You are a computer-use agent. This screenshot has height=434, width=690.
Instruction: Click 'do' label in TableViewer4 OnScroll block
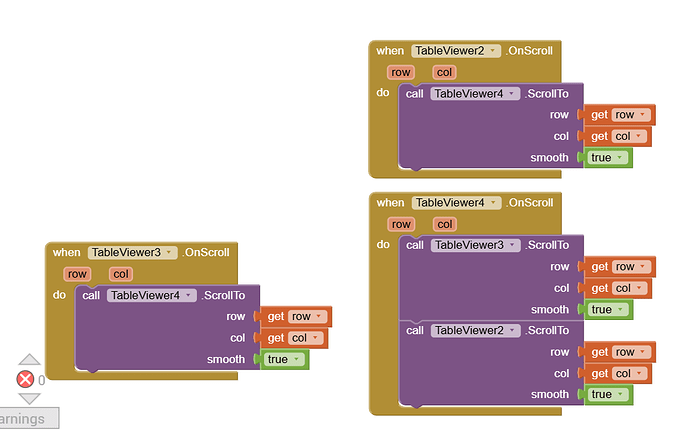[383, 244]
